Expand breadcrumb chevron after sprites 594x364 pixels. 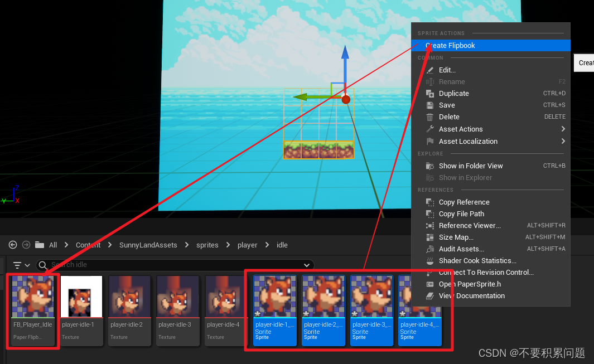point(228,245)
